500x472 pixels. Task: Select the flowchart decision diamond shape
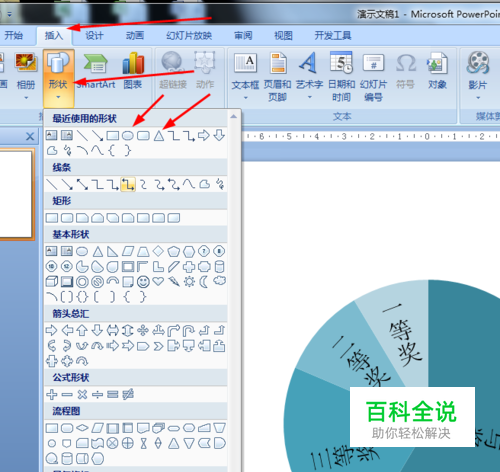pyautogui.click(x=82, y=428)
